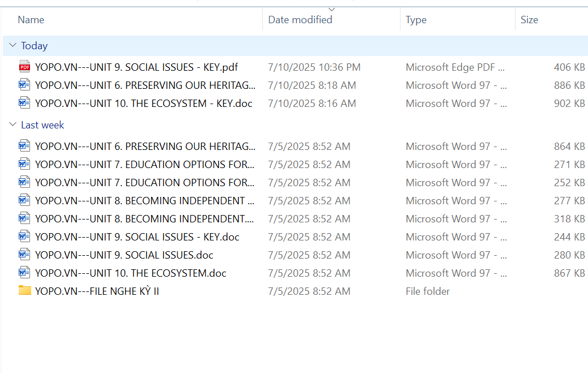Collapse the Today group chevron

coord(12,46)
